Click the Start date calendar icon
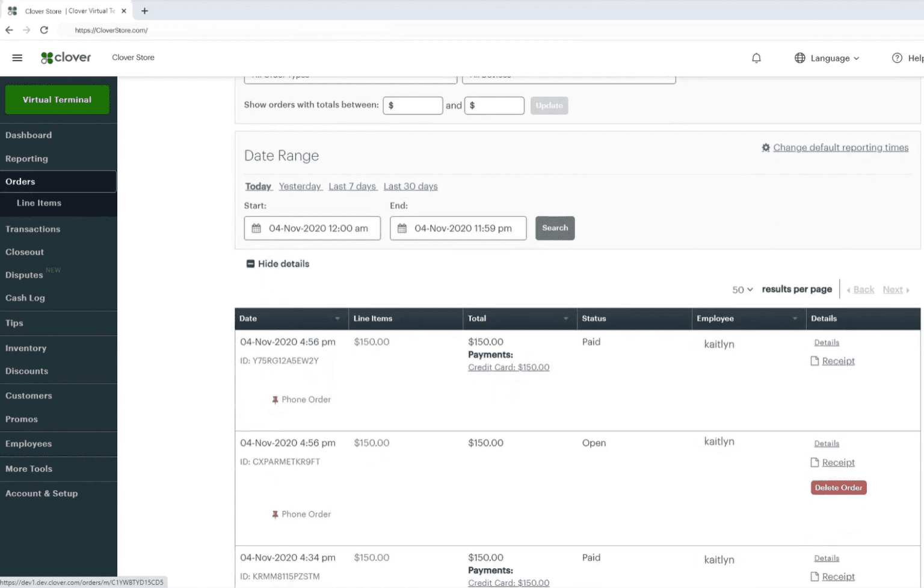The width and height of the screenshot is (924, 588). (x=256, y=228)
